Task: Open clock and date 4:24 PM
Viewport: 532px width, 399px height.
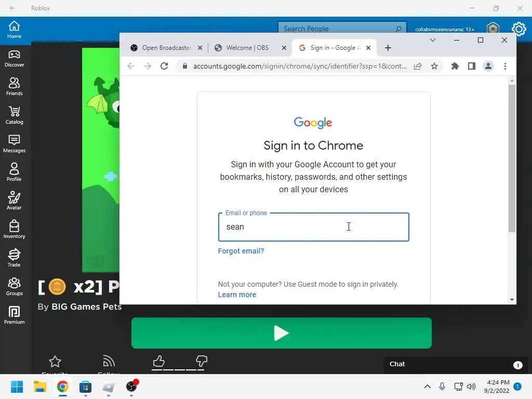Action: 497,387
